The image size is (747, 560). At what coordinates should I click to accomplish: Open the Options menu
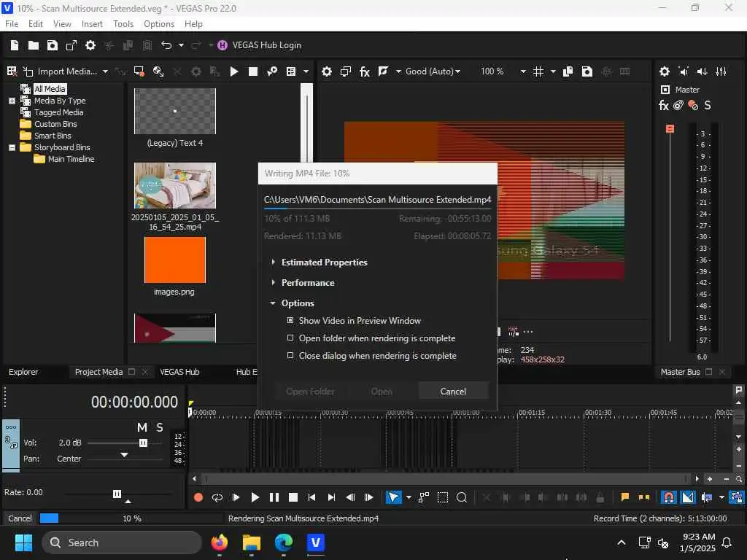pos(159,24)
